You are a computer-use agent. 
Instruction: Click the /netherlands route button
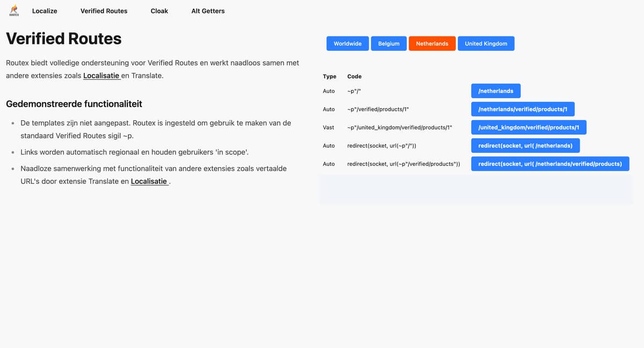click(x=495, y=91)
